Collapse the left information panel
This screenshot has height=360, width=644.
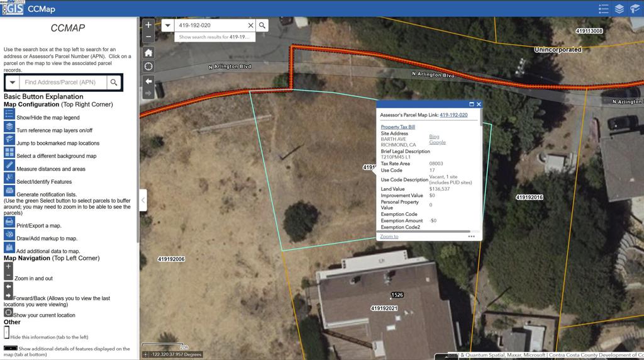pos(143,200)
